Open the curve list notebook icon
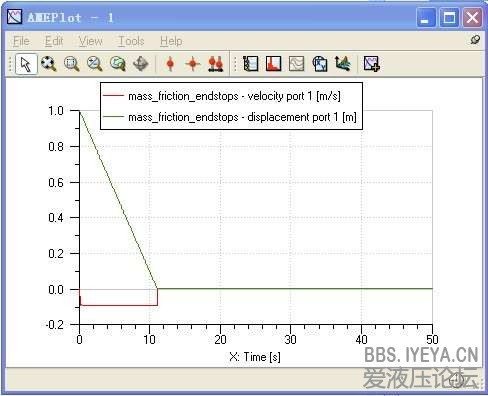Viewport: 488px width, 396px height. click(x=251, y=64)
